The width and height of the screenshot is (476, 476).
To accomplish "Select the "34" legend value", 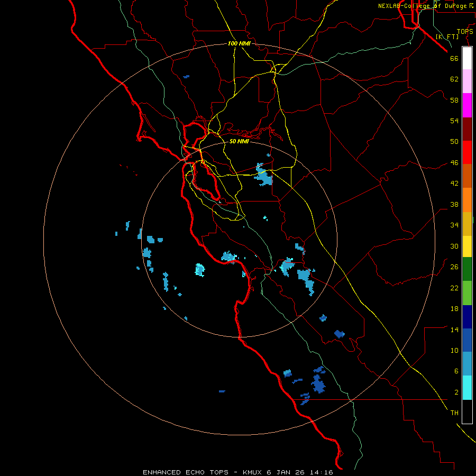I will [454, 225].
